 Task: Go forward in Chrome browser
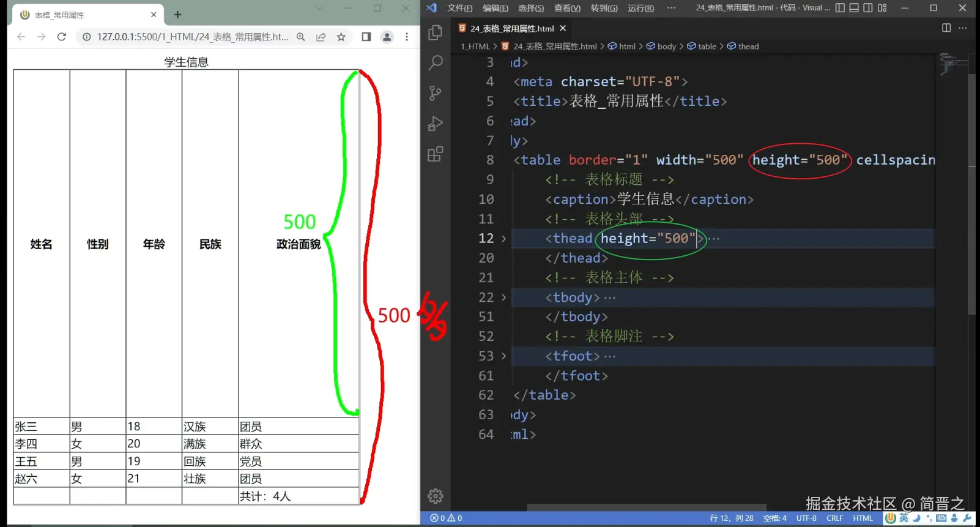(x=41, y=37)
